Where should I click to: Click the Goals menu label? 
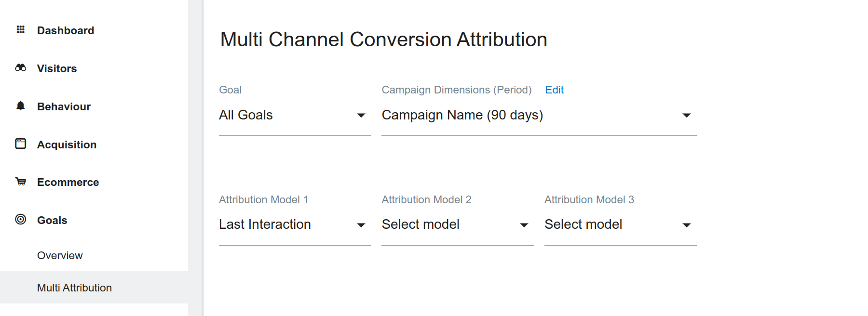[52, 221]
